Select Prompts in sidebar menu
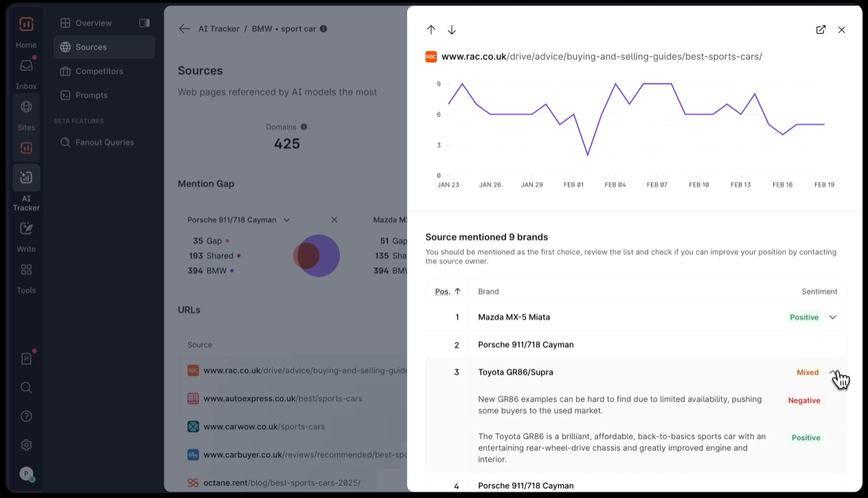Viewport: 868px width, 498px height. pyautogui.click(x=104, y=95)
